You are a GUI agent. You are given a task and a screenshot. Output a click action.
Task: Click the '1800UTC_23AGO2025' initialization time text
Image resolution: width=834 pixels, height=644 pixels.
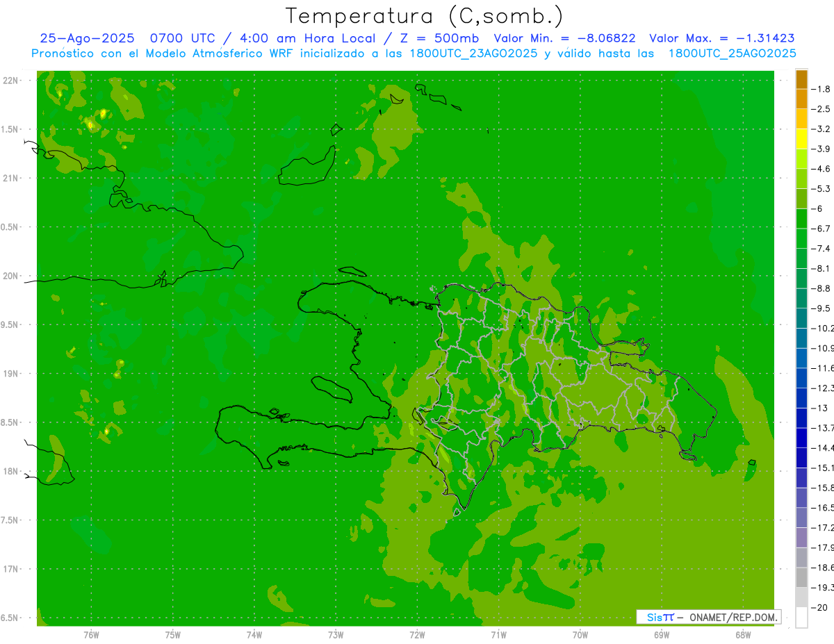click(x=471, y=53)
